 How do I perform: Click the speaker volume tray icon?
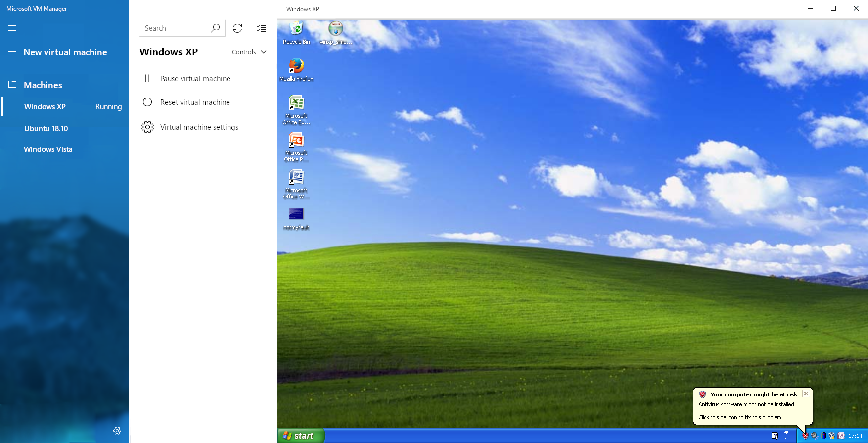coord(815,436)
